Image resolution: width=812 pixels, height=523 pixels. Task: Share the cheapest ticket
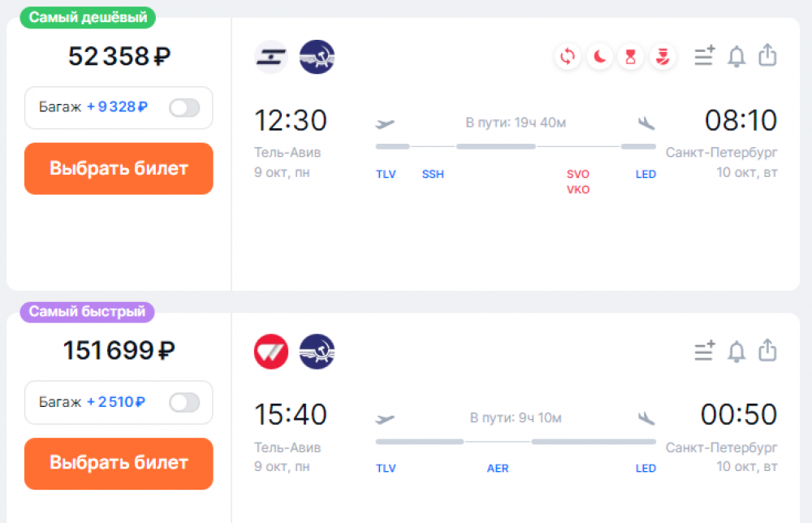(x=767, y=55)
